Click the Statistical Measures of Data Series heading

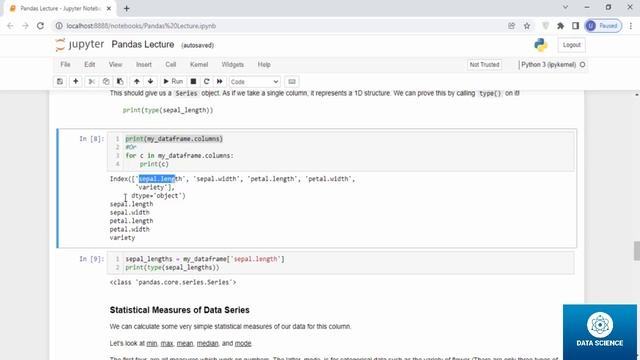click(180, 310)
